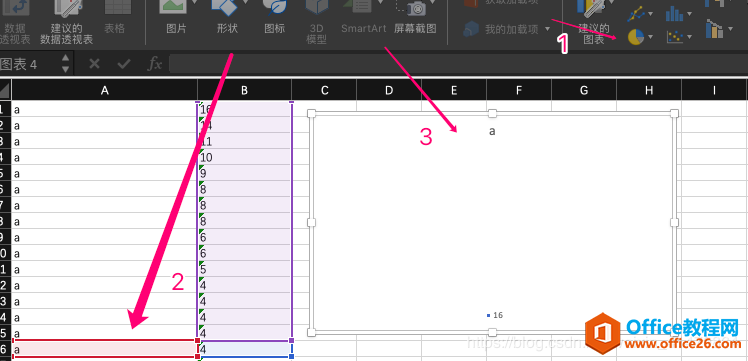The height and width of the screenshot is (361, 748).
Task: Click the chart's bottom-middle resize handle
Action: [492, 332]
